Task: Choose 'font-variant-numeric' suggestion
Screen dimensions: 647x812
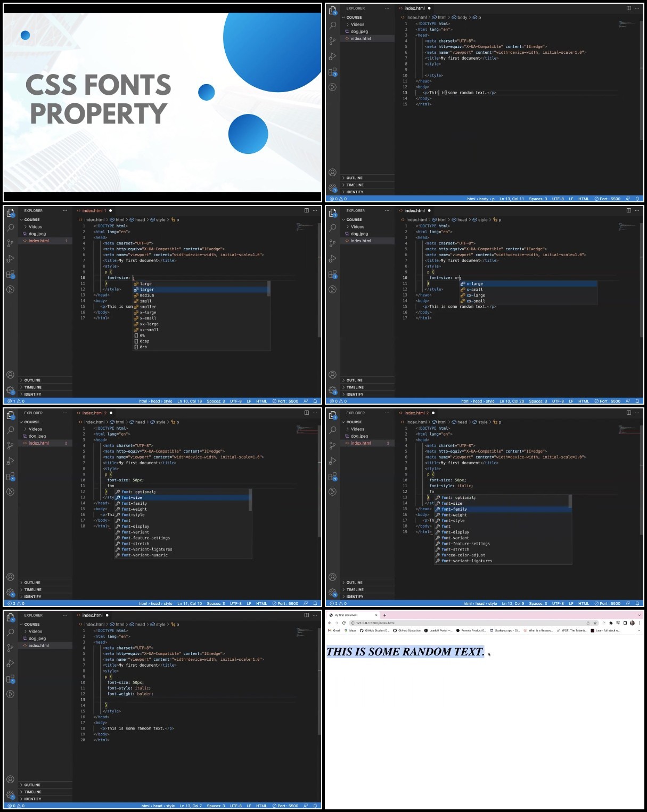Action: coord(182,555)
